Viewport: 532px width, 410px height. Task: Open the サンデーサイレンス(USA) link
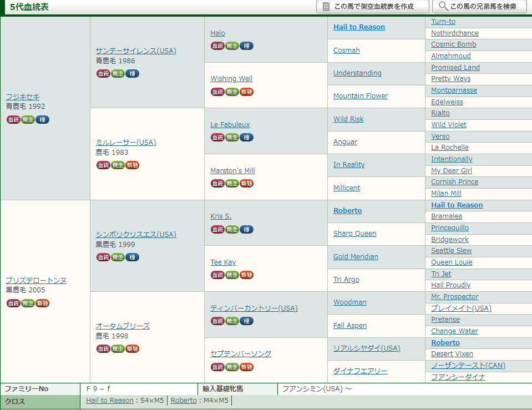[x=136, y=51]
